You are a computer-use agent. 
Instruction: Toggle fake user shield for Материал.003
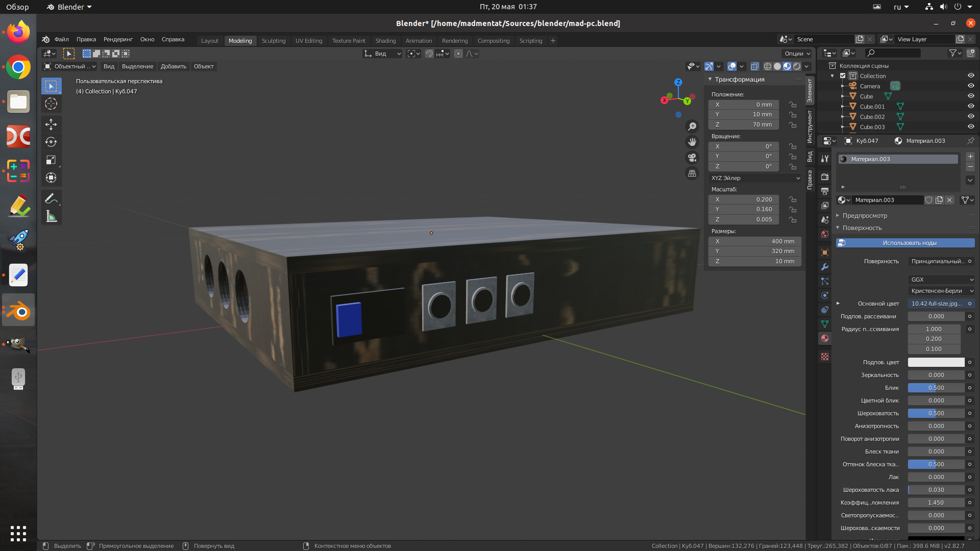(x=929, y=200)
